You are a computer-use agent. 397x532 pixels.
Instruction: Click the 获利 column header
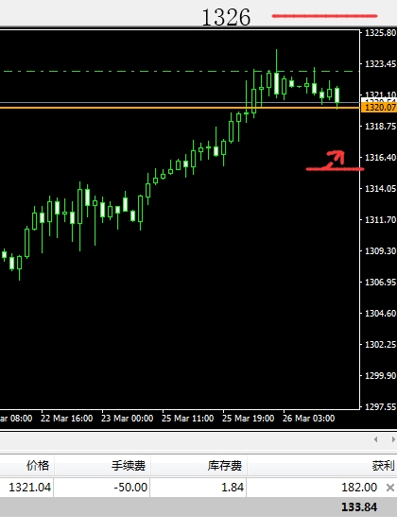[x=383, y=466]
